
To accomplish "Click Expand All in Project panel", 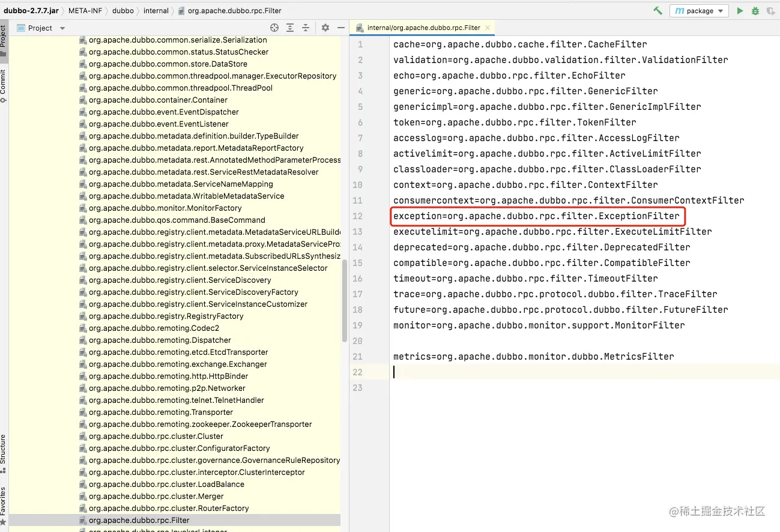I will [x=290, y=28].
